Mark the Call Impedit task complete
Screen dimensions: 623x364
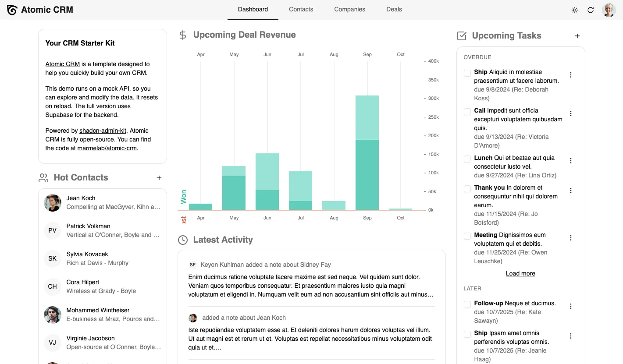(467, 112)
